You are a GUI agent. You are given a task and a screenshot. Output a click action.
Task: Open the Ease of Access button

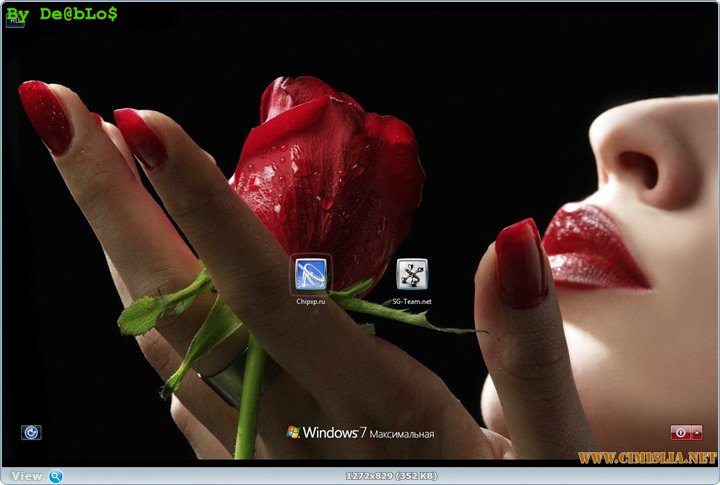tap(31, 432)
